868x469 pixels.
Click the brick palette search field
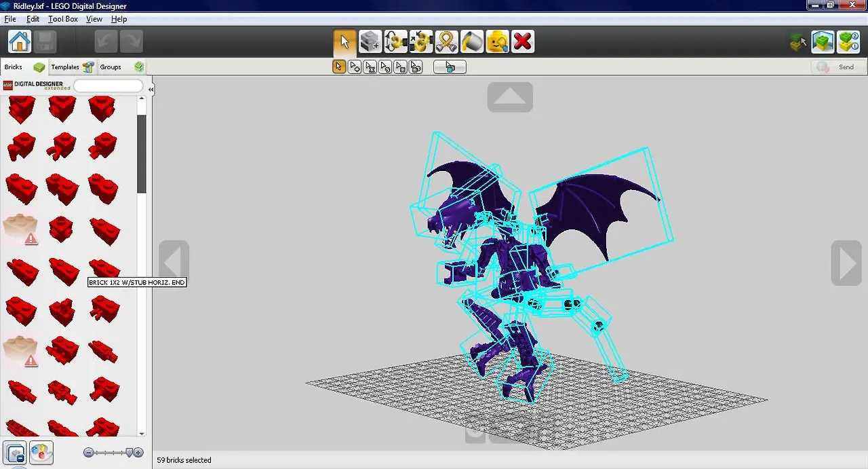click(x=108, y=86)
